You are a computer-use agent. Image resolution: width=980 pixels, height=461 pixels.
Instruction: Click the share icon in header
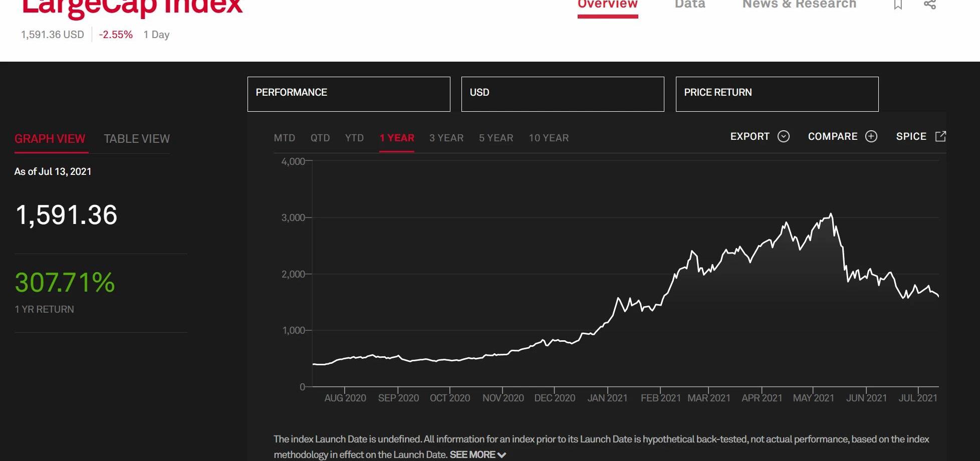[x=930, y=5]
